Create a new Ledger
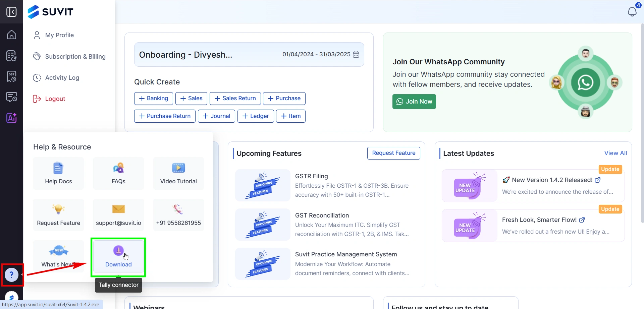 click(256, 116)
